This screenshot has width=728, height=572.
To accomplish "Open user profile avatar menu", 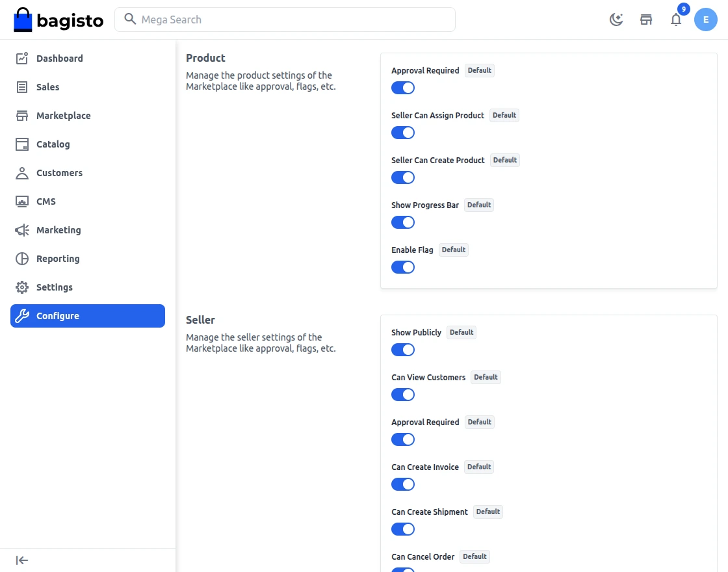I will point(706,19).
